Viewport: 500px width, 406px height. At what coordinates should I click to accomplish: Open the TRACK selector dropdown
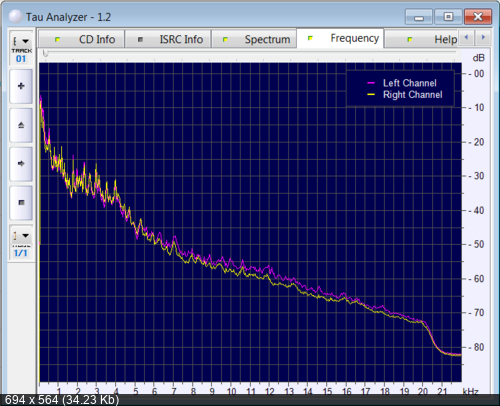pos(21,41)
